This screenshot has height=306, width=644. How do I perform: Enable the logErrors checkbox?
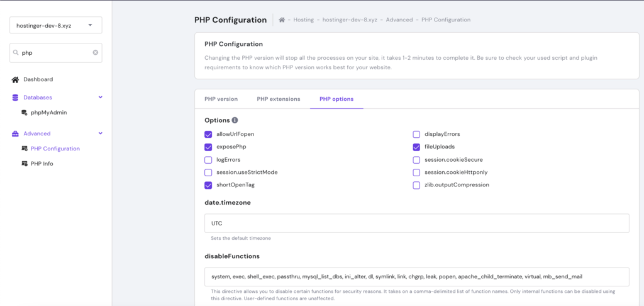(208, 159)
